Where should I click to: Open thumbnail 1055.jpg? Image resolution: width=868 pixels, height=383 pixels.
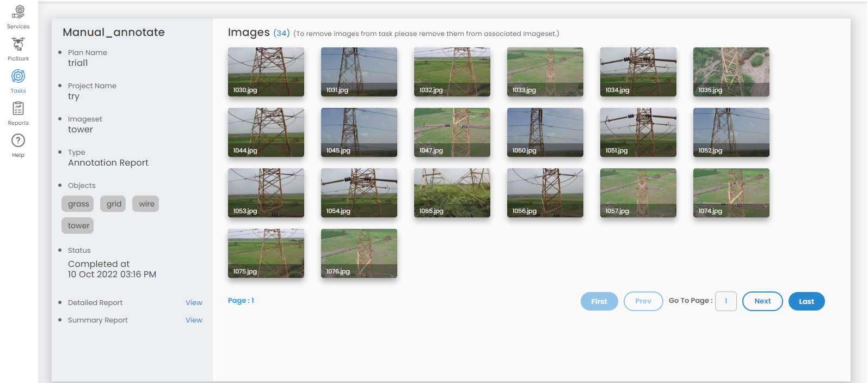tap(452, 193)
